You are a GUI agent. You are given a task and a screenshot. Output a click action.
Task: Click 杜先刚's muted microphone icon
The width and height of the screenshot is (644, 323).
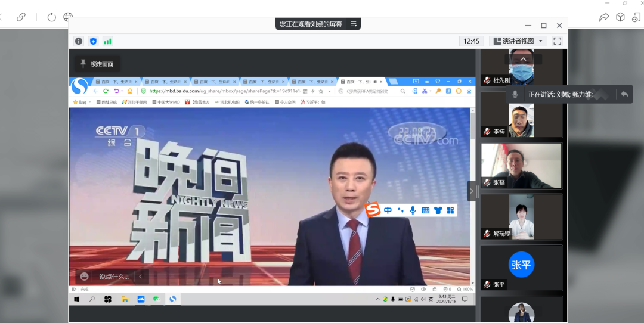coord(487,80)
